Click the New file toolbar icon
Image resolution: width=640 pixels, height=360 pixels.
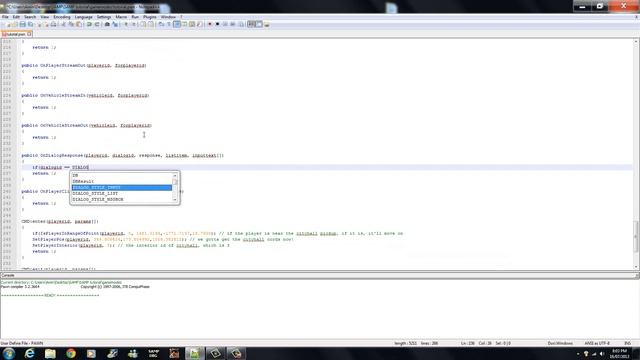click(x=8, y=24)
